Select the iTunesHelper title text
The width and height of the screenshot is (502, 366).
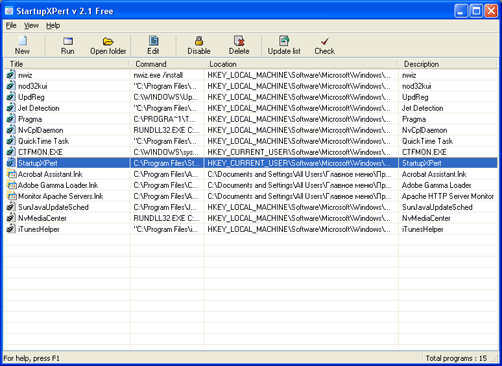click(39, 229)
